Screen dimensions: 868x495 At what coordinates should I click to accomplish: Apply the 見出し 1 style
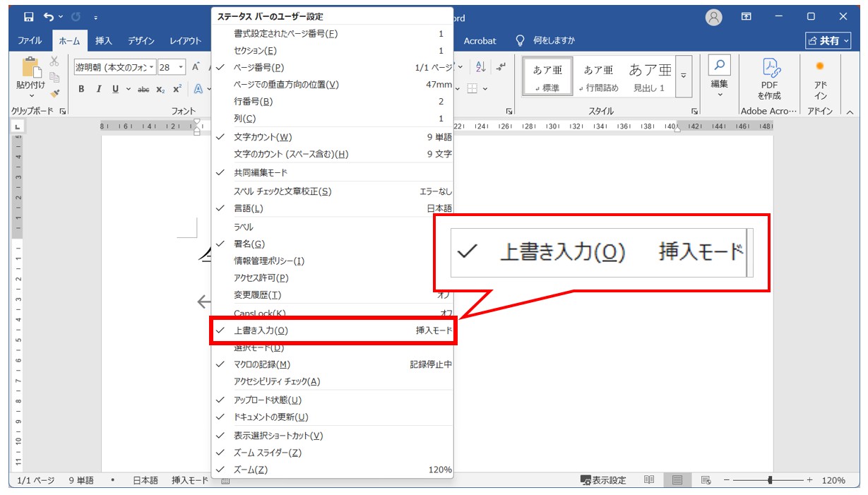[649, 76]
